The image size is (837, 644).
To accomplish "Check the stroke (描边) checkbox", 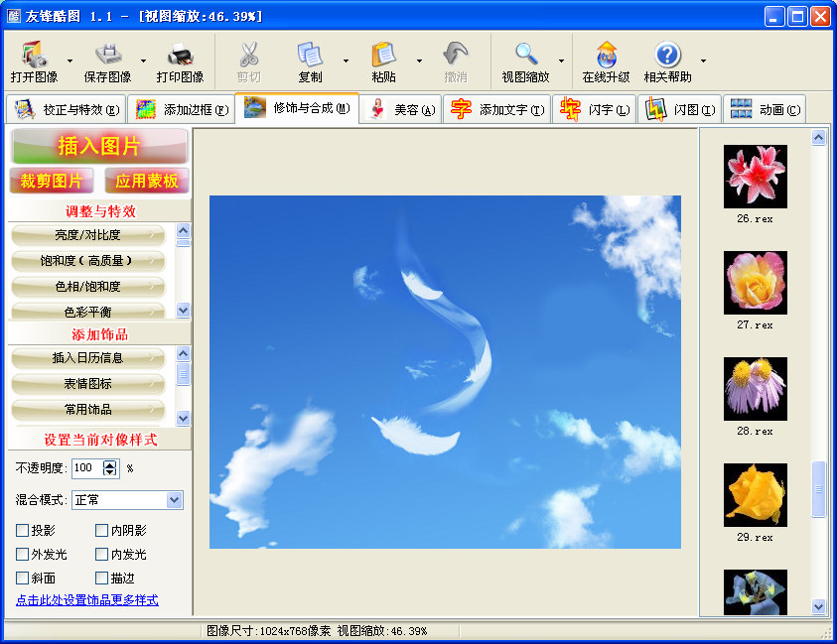I will pyautogui.click(x=102, y=579).
